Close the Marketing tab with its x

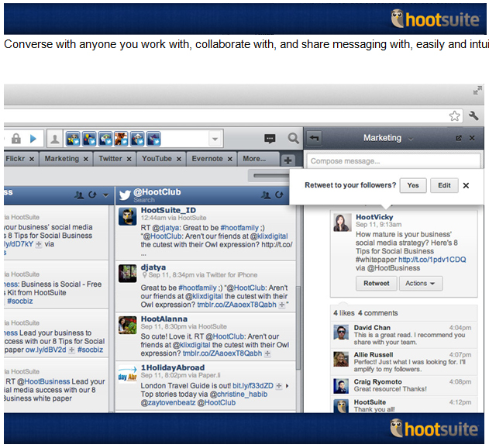pyautogui.click(x=86, y=159)
